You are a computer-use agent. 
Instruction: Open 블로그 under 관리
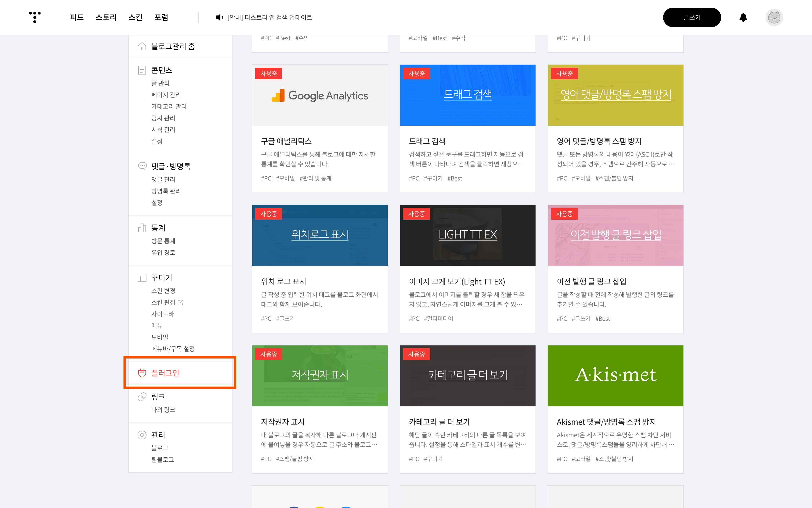160,448
